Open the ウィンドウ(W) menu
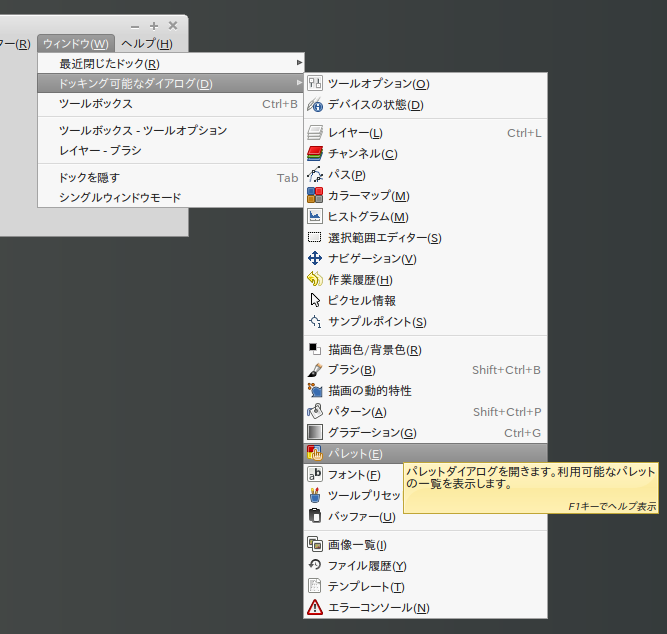 (76, 44)
